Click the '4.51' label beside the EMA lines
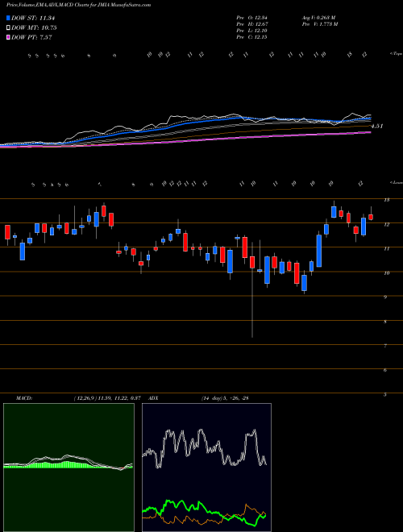Image resolution: width=403 pixels, height=532 pixels. pyautogui.click(x=377, y=127)
